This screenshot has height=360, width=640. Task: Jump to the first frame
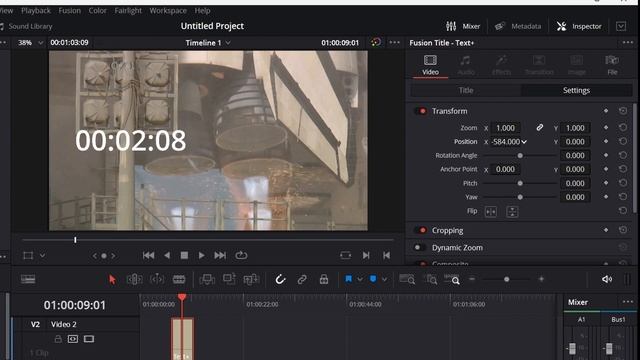(149, 256)
